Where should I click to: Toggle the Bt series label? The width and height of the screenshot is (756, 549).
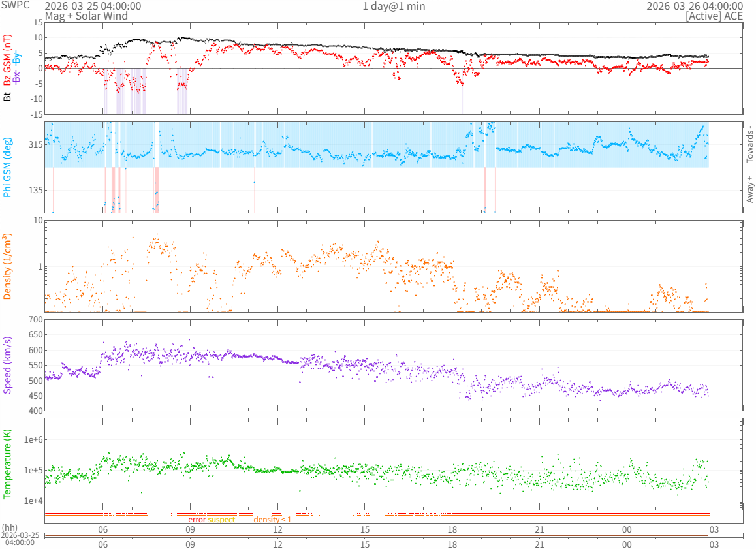pyautogui.click(x=8, y=96)
